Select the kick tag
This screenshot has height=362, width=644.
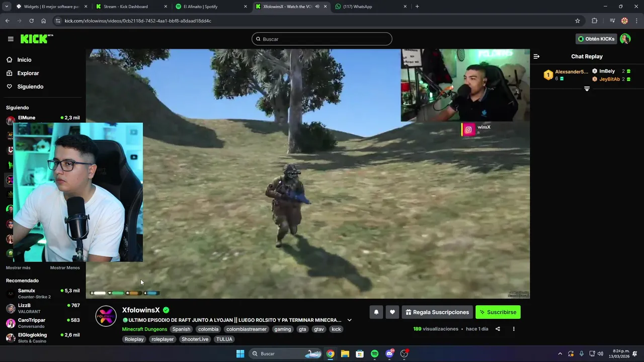(336, 329)
